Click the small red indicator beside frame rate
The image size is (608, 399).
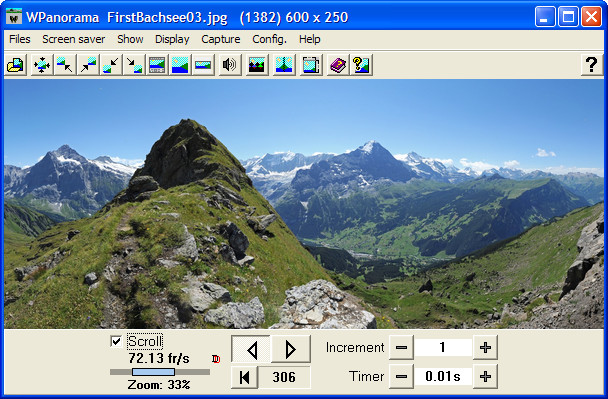pyautogui.click(x=216, y=359)
